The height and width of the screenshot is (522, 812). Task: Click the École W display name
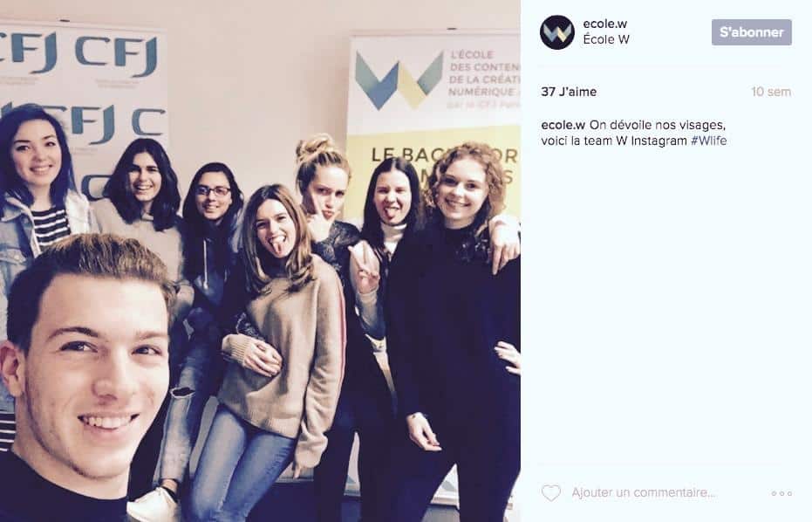tap(606, 39)
